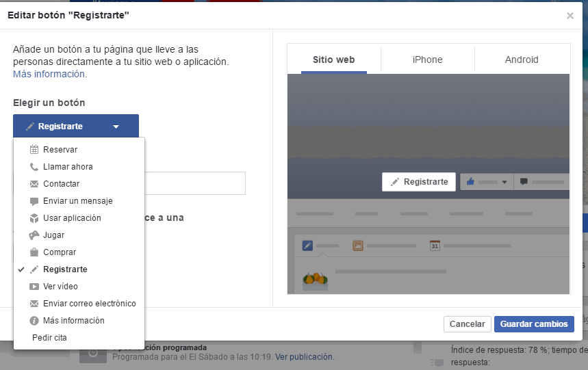Screen dimensions: 588x370
Task: Select Enviar un mensaje option
Action: (x=79, y=201)
